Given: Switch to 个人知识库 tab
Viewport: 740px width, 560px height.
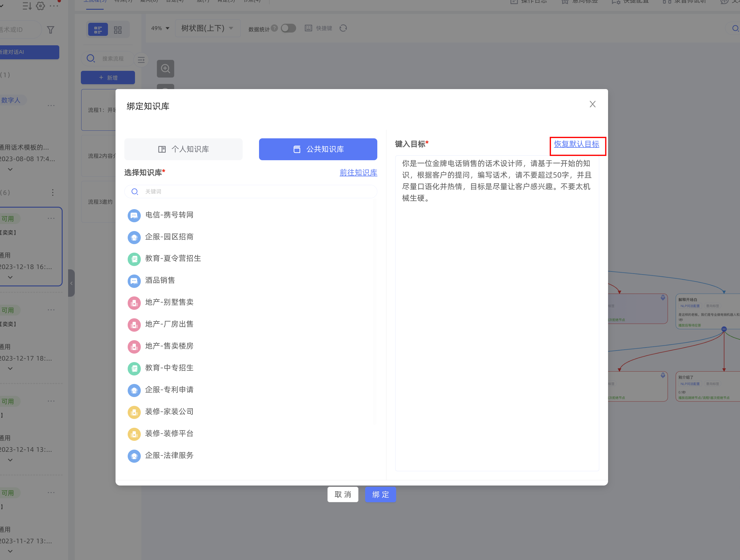Looking at the screenshot, I should click(183, 149).
